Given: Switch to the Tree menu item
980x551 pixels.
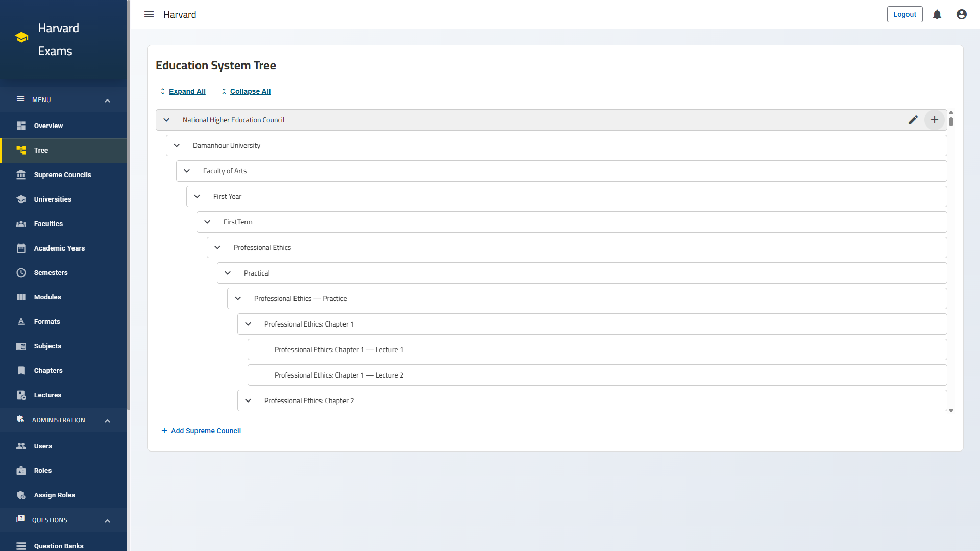Looking at the screenshot, I should [x=40, y=150].
